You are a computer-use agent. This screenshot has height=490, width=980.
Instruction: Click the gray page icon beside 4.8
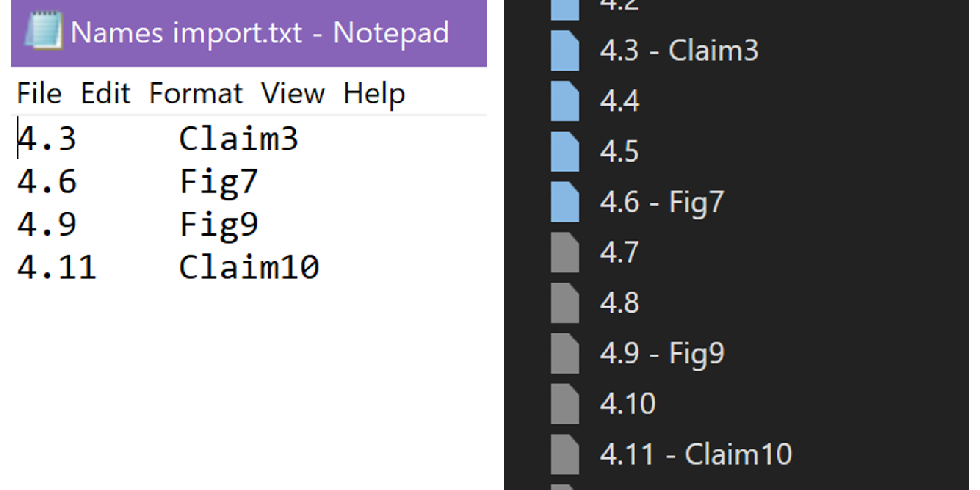pyautogui.click(x=565, y=303)
